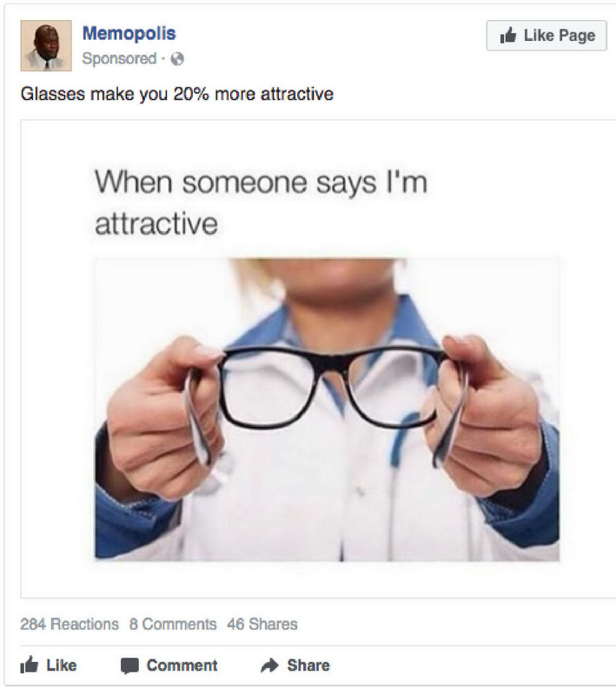Click the Memopolis profile picture thumbnail
The width and height of the screenshot is (616, 695).
pyautogui.click(x=46, y=45)
